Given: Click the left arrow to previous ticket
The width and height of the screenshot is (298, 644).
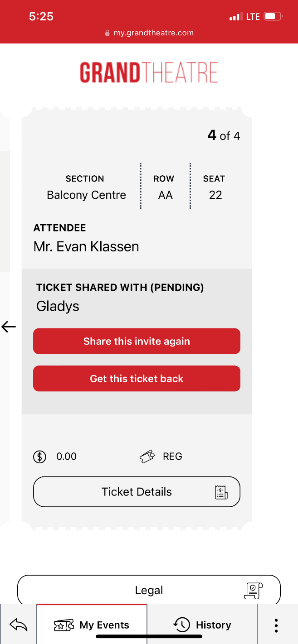Looking at the screenshot, I should [9, 327].
